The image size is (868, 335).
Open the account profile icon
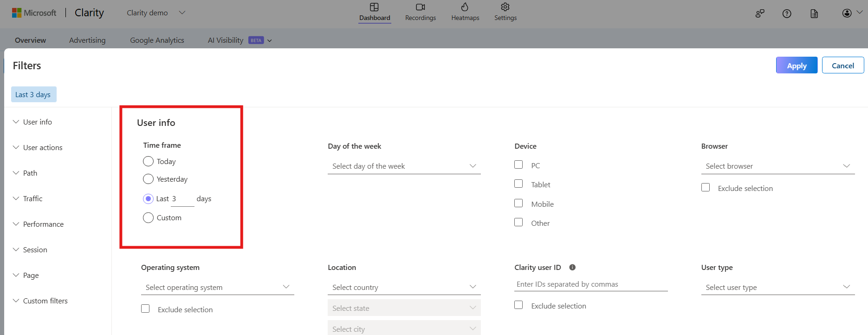coord(847,13)
